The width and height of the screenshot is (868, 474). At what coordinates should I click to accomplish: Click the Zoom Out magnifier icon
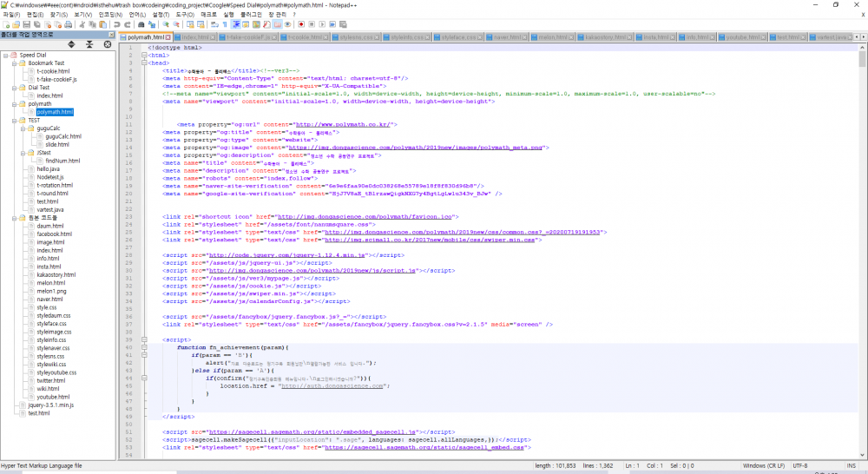[176, 24]
